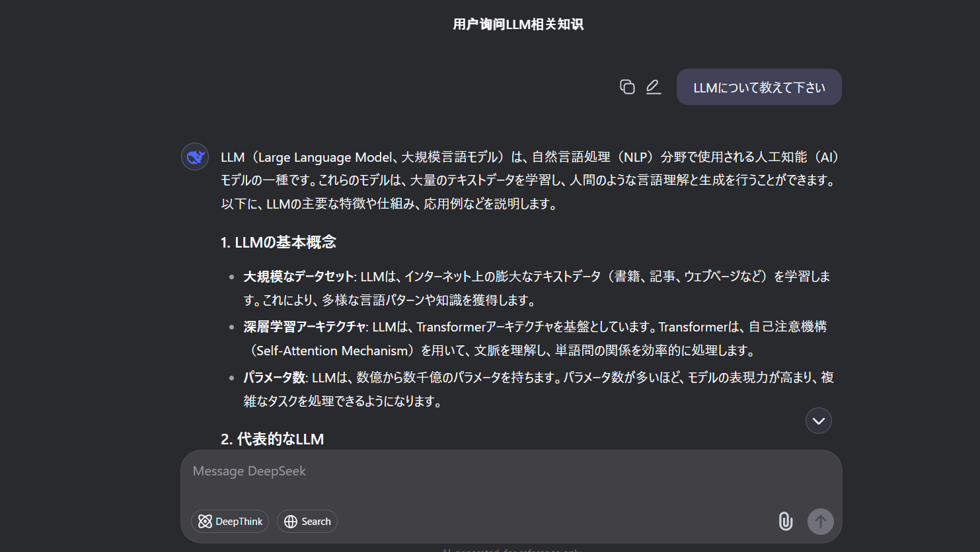
Task: Toggle the DeepThink mode
Action: click(230, 521)
